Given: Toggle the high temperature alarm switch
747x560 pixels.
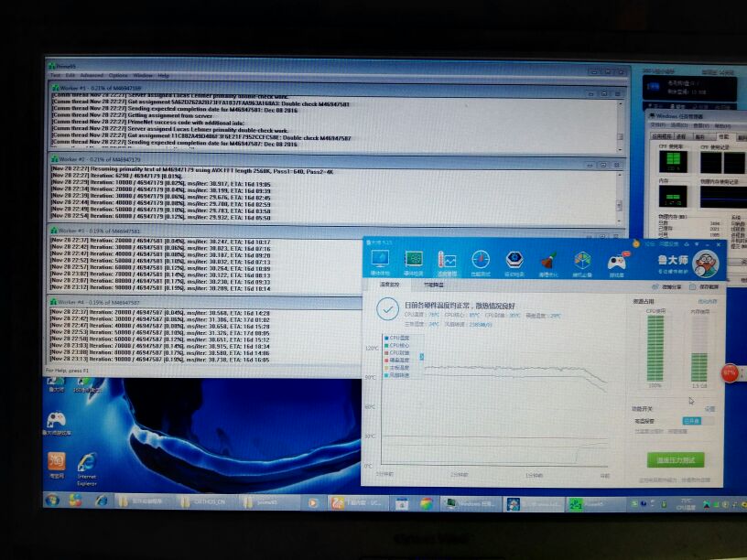Looking at the screenshot, I should (x=698, y=421).
